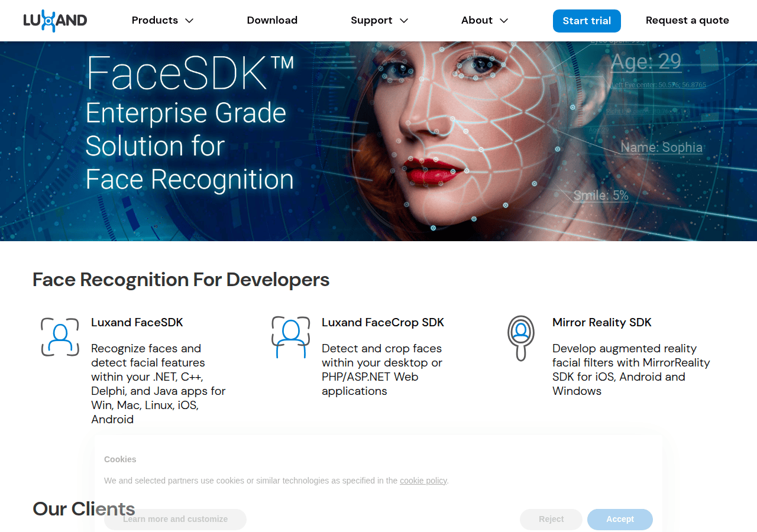The height and width of the screenshot is (532, 757).
Task: Click the 'Recognize faces and detect facial features' description
Action: click(158, 384)
